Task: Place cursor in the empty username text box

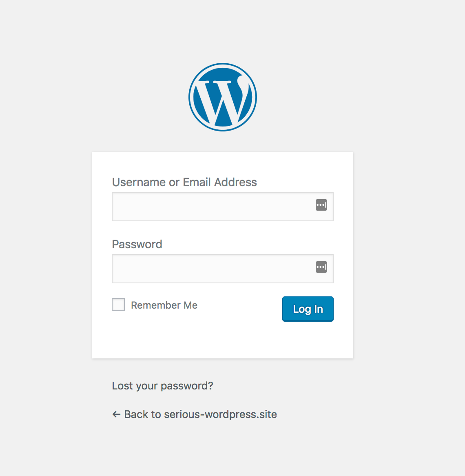Action: click(223, 207)
